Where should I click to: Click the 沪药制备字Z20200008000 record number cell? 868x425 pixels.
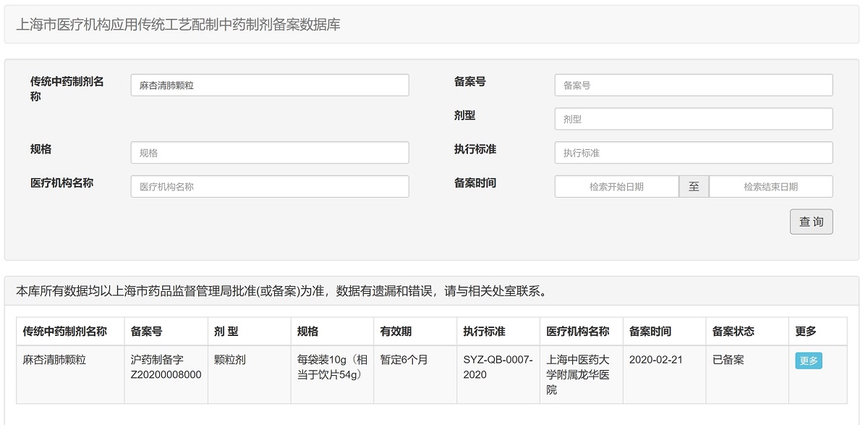point(166,367)
